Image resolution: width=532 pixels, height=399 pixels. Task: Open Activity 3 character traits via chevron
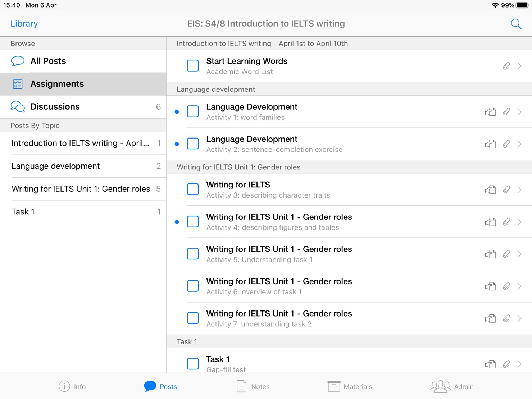[x=519, y=190]
